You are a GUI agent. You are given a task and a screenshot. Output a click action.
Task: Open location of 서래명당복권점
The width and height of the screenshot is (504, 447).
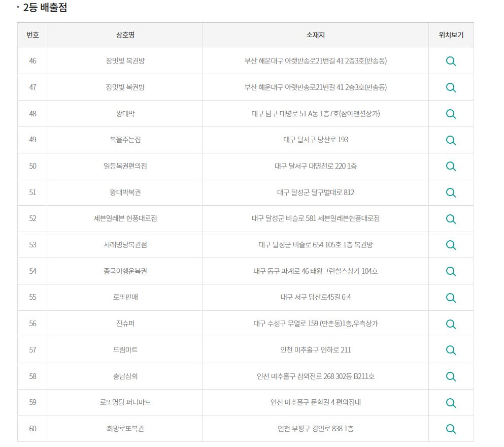pos(451,245)
